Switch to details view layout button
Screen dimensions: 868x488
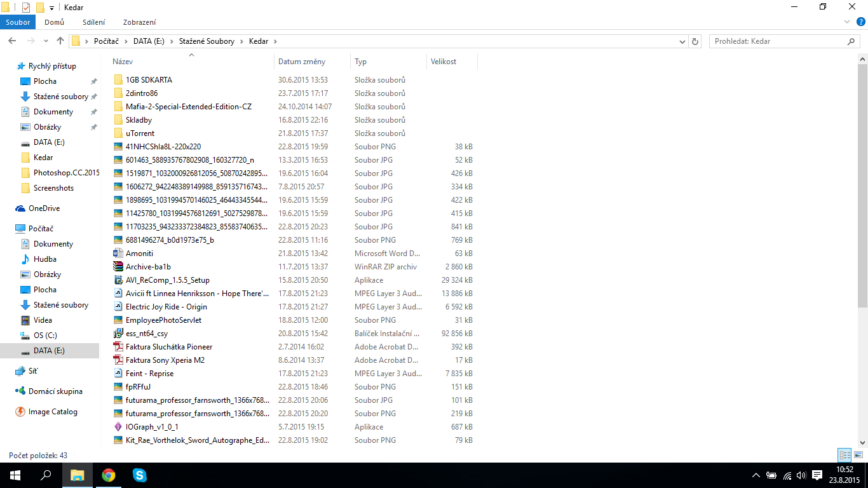point(844,455)
